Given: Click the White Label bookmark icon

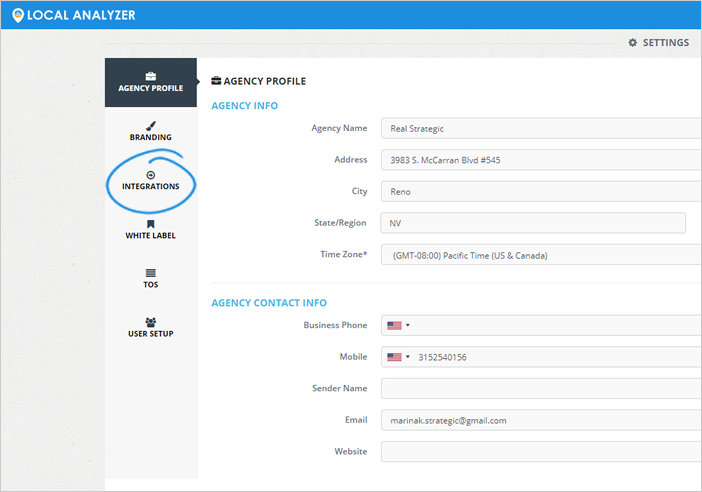Looking at the screenshot, I should 151,224.
